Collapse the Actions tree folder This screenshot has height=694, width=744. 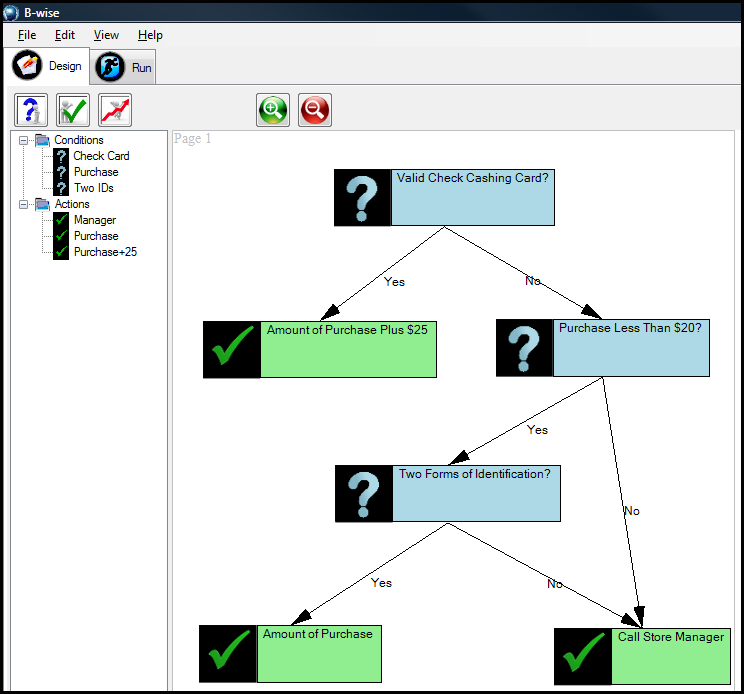click(x=23, y=204)
